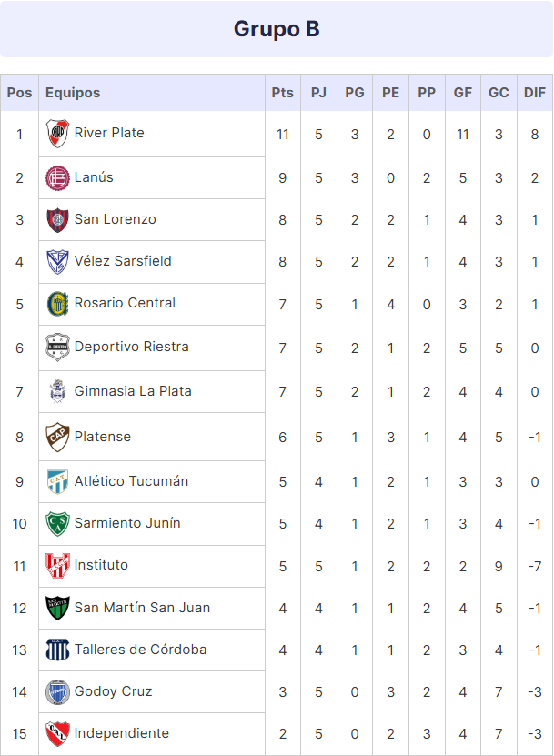This screenshot has width=554, height=756.
Task: Select the Platense CAP shield
Action: point(57,437)
